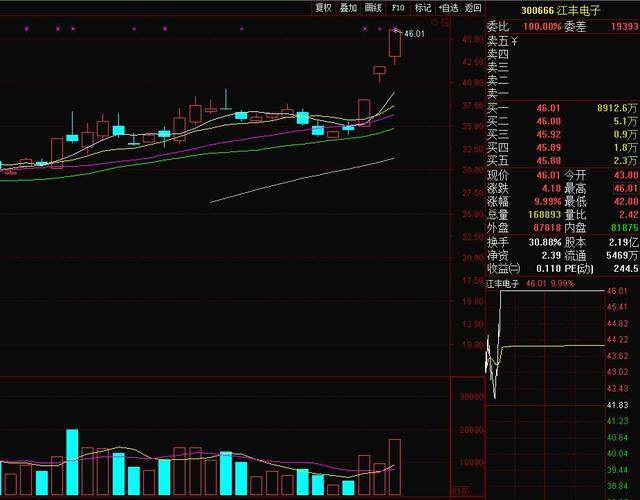Click the tallest cyan volume bar
The height and width of the screenshot is (500, 640).
pos(72,462)
